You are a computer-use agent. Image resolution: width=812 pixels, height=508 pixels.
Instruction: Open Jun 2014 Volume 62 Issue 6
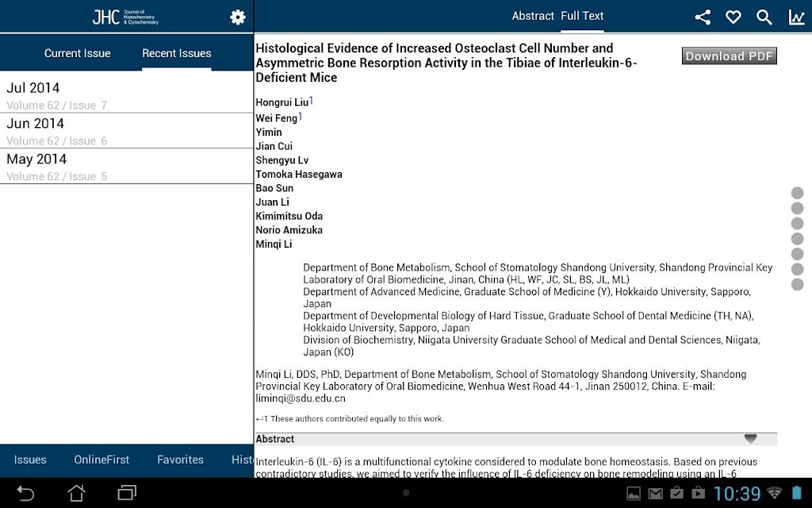coord(126,131)
